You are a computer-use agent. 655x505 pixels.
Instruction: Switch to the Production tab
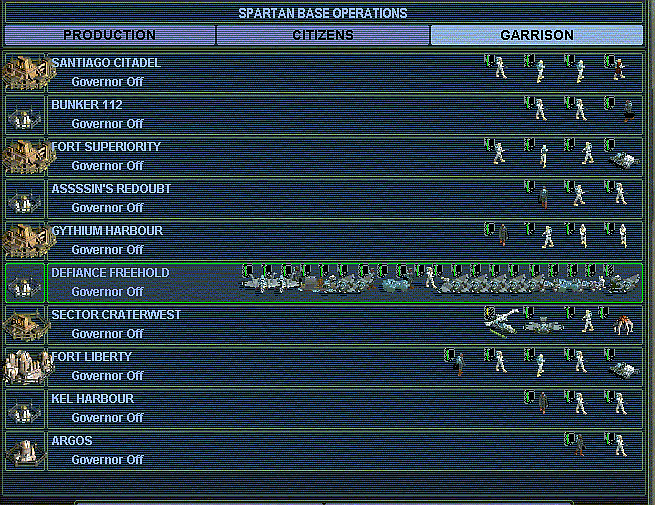pos(109,35)
